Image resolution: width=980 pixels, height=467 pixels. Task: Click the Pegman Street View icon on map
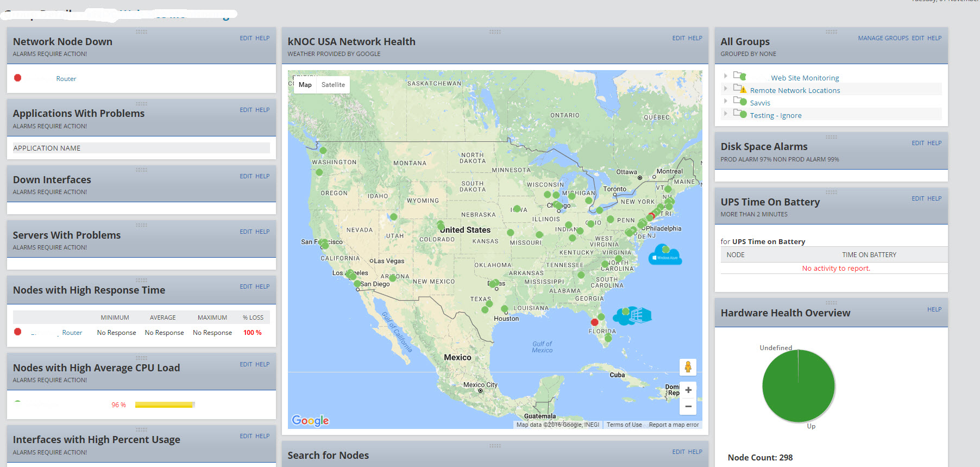point(688,367)
